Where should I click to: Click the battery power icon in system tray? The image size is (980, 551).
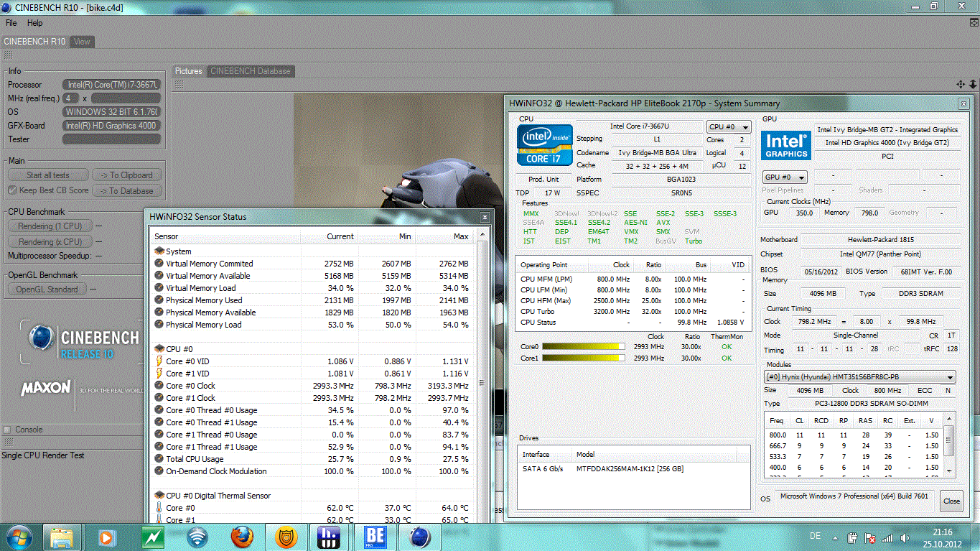[x=852, y=537]
